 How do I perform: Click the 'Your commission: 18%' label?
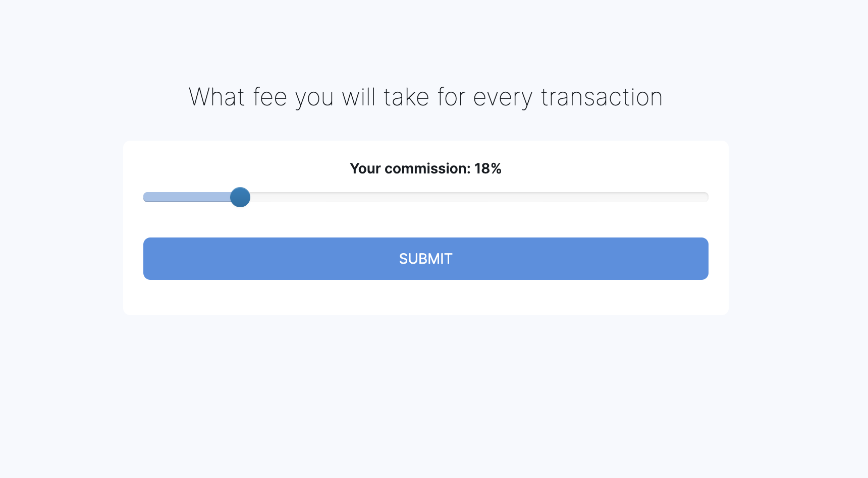[425, 168]
